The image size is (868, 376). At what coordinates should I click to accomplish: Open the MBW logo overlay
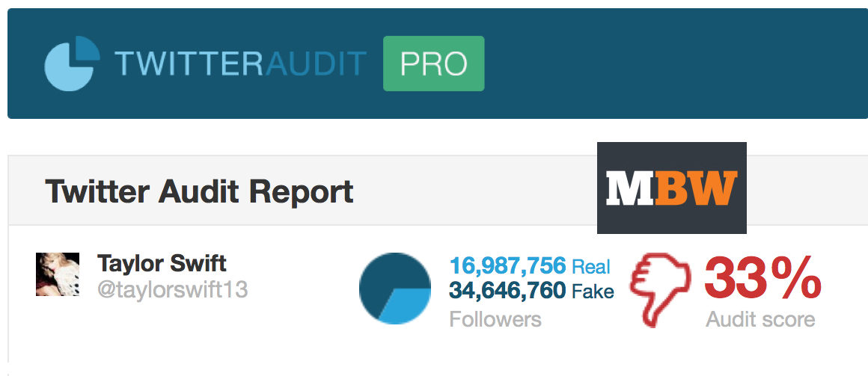[671, 188]
